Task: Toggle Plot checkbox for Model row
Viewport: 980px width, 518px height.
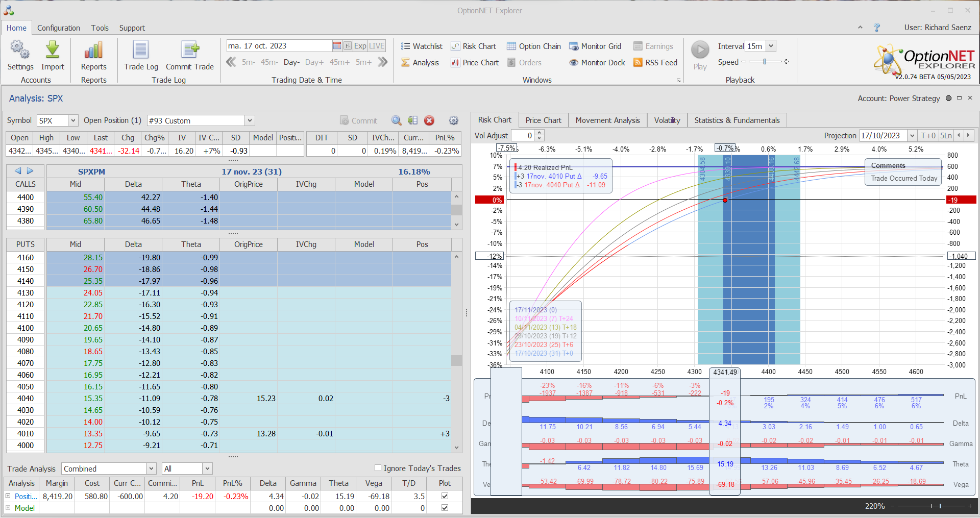Action: pos(445,508)
